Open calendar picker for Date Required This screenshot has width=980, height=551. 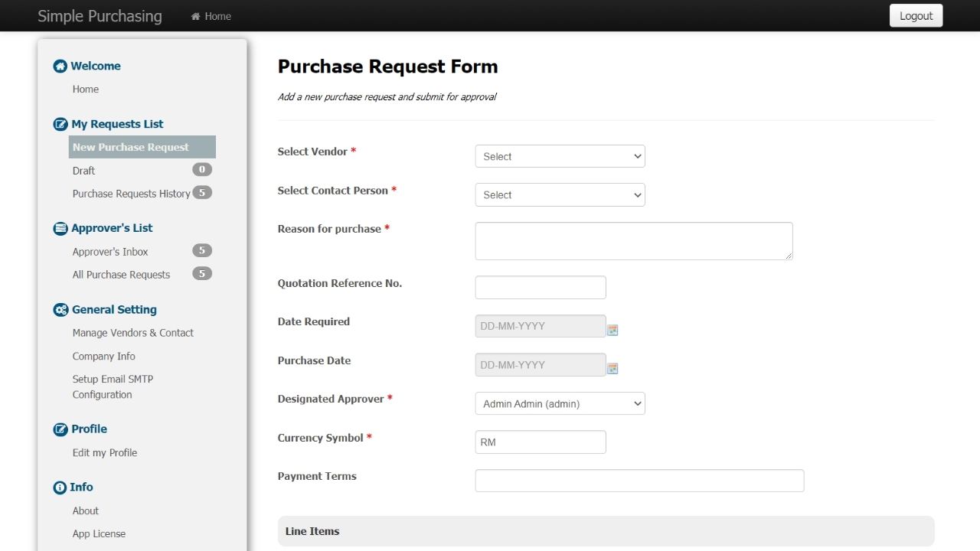click(612, 330)
